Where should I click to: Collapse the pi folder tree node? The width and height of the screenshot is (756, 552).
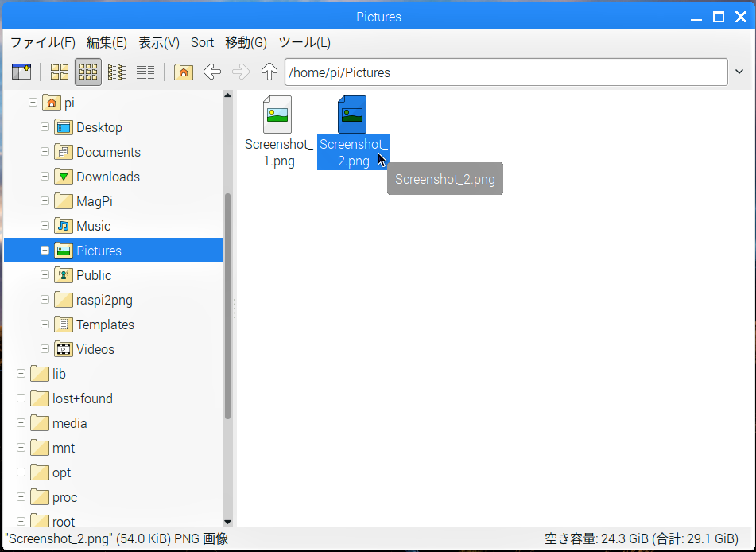33,103
